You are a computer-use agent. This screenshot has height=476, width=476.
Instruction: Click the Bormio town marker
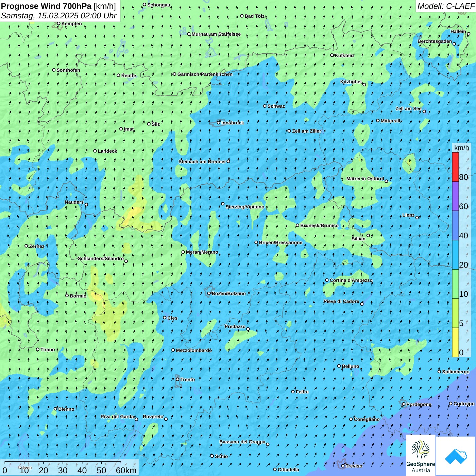coord(67,295)
